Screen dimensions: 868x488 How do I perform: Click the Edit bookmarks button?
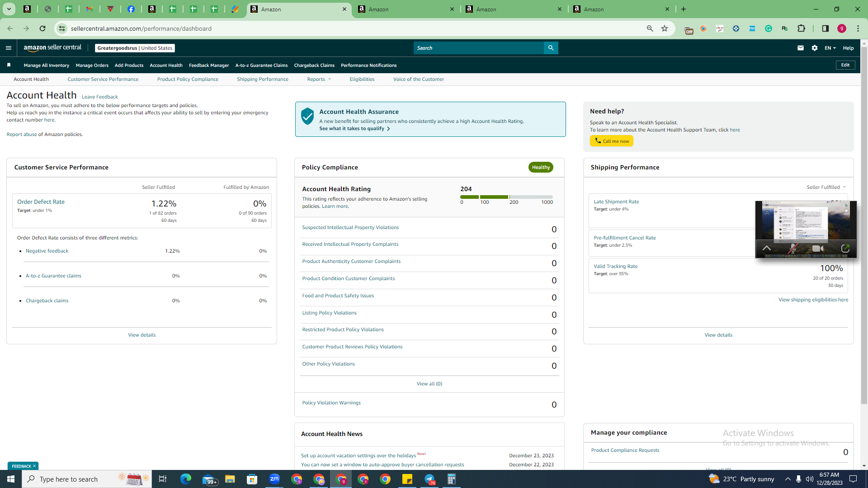coord(845,65)
